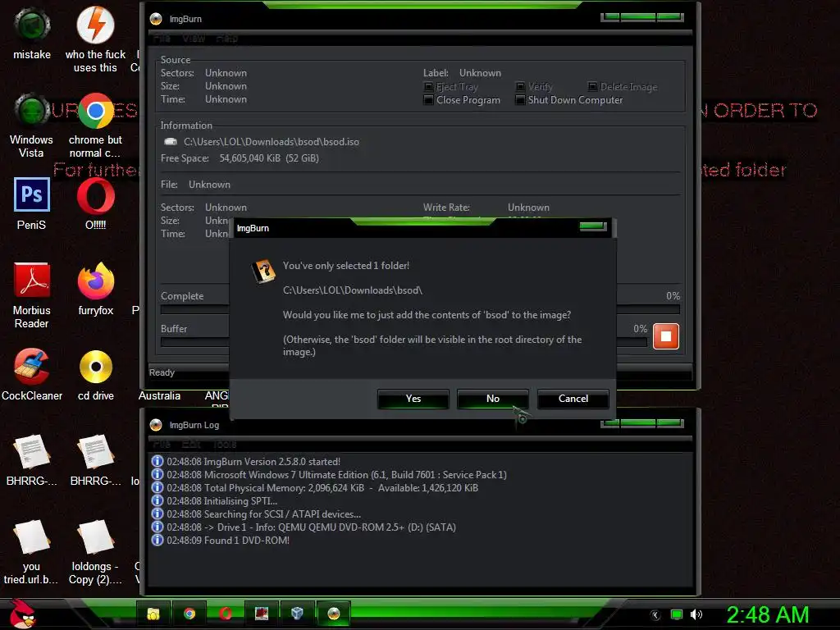Select the first BHRRG document icon
Image resolution: width=840 pixels, height=630 pixels.
point(32,459)
